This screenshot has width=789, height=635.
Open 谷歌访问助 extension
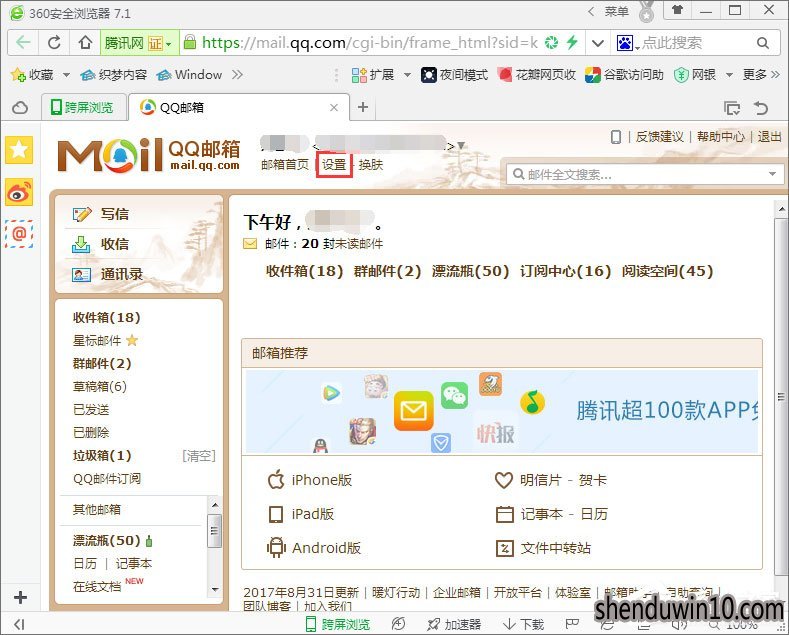[x=624, y=75]
